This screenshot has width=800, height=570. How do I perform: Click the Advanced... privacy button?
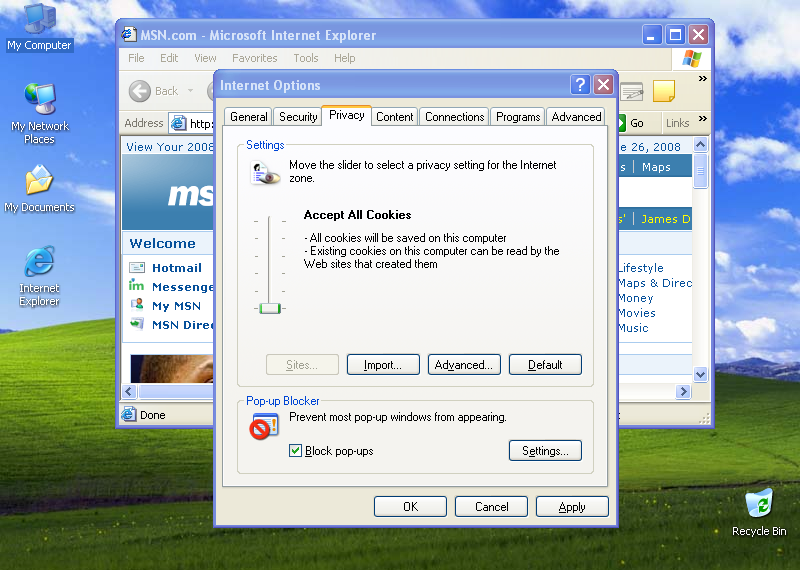(x=464, y=365)
